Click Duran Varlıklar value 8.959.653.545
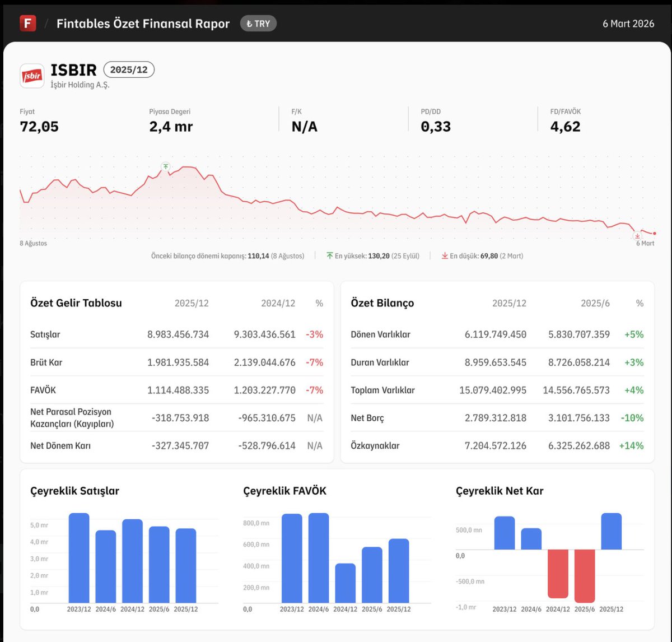The width and height of the screenshot is (672, 642). pos(496,362)
